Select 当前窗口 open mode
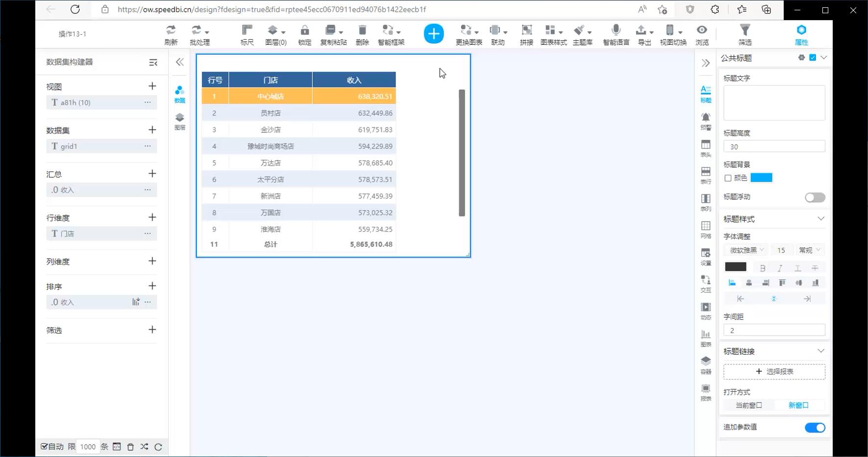The width and height of the screenshot is (868, 457). 748,406
